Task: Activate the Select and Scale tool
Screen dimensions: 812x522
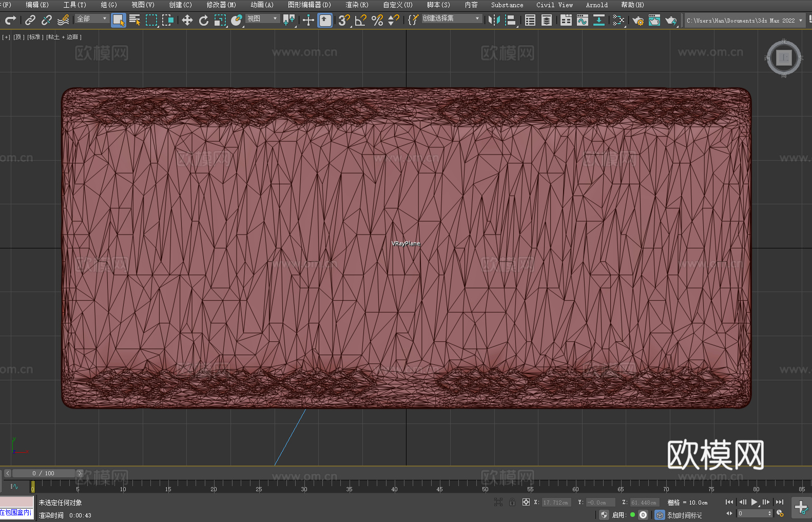Action: (x=220, y=20)
